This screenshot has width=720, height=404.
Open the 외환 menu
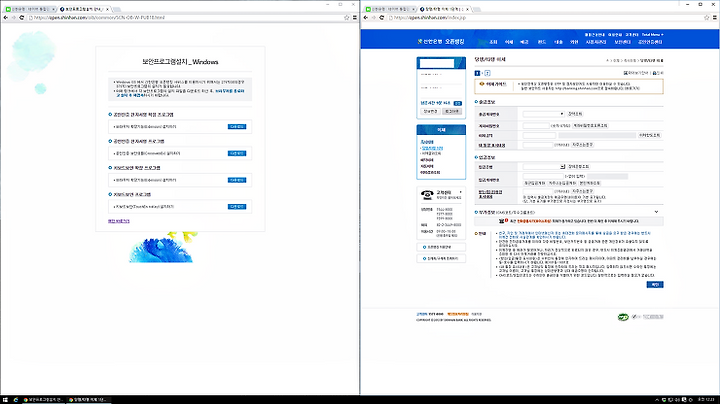[574, 42]
